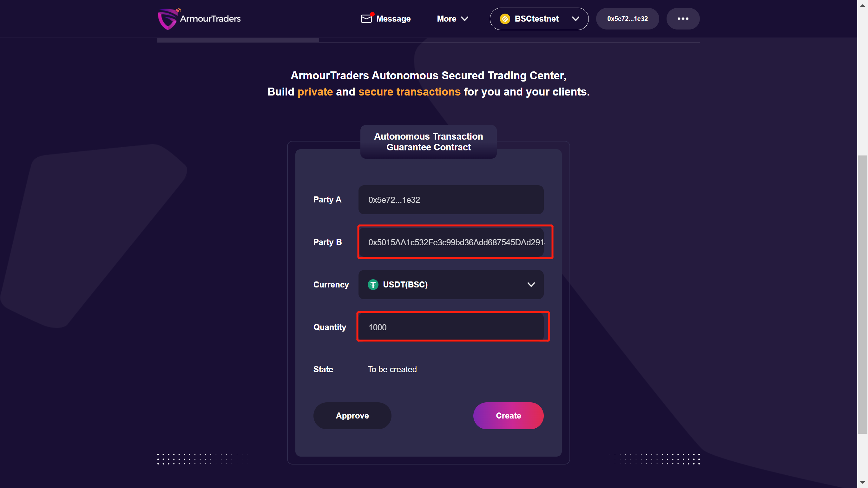868x488 pixels.
Task: Click the Autonomous Transaction Guarantee Contract tab header
Action: click(428, 142)
